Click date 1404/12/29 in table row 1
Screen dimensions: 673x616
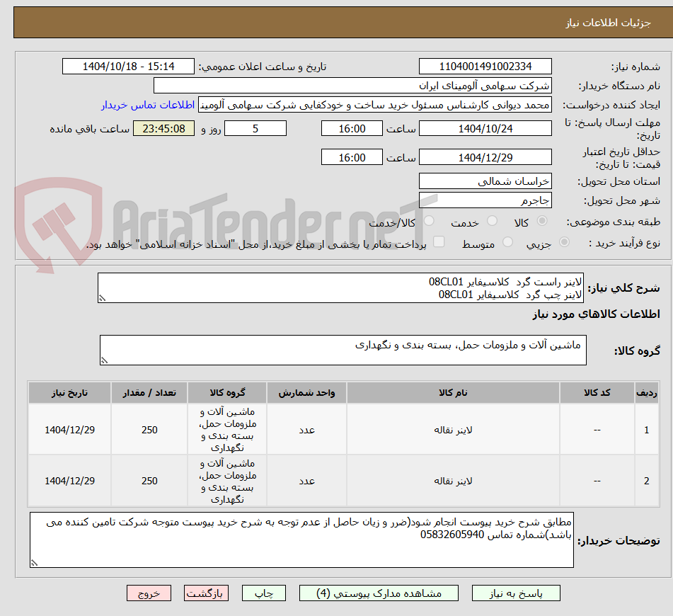coord(69,430)
